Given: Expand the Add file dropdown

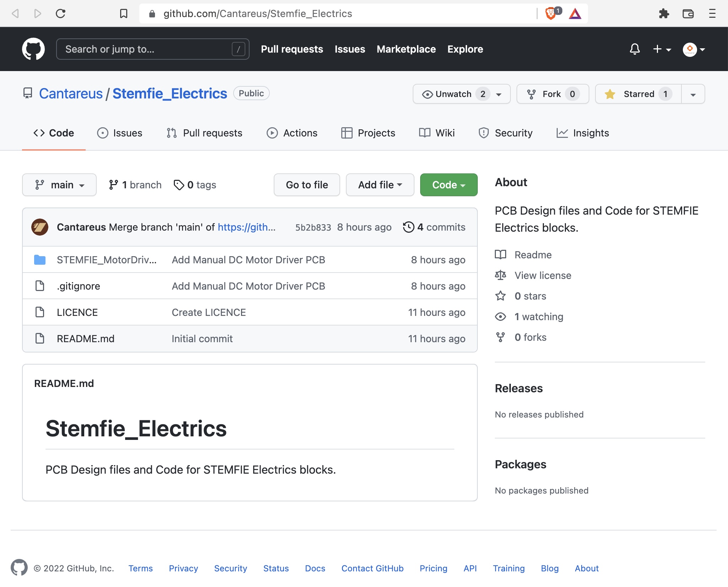Looking at the screenshot, I should click(380, 185).
